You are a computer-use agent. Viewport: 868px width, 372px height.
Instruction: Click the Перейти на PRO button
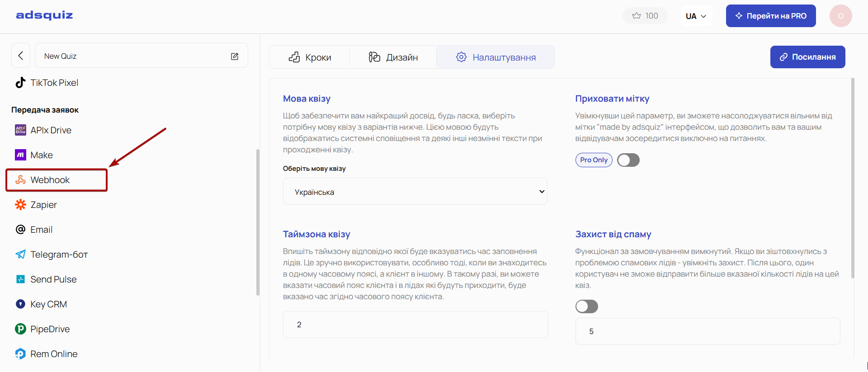771,16
